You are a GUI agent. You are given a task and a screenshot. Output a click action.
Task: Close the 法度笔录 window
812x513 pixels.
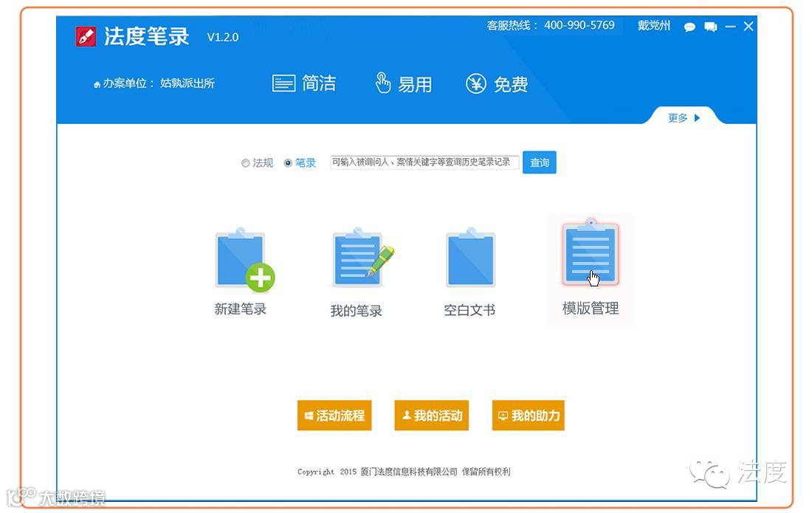(x=749, y=27)
